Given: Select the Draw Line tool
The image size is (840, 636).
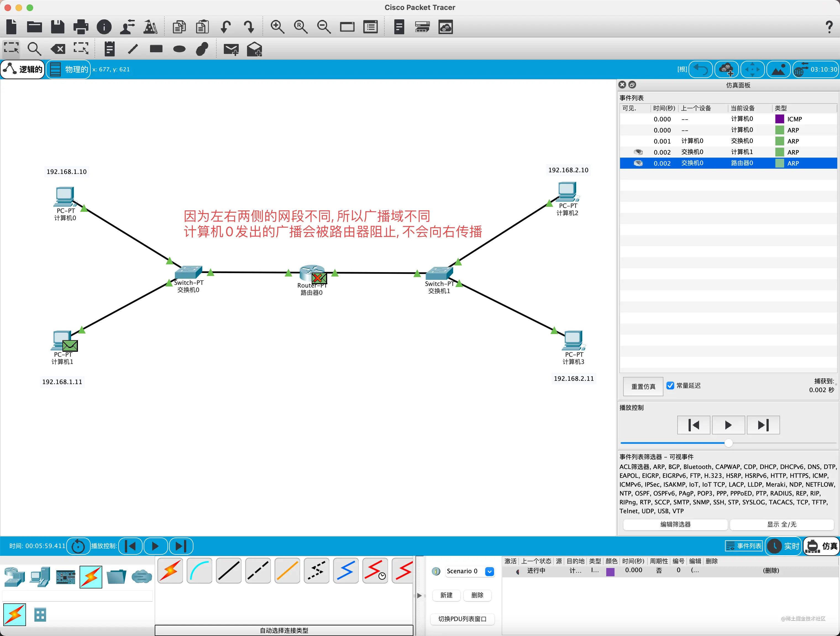Looking at the screenshot, I should click(x=133, y=49).
